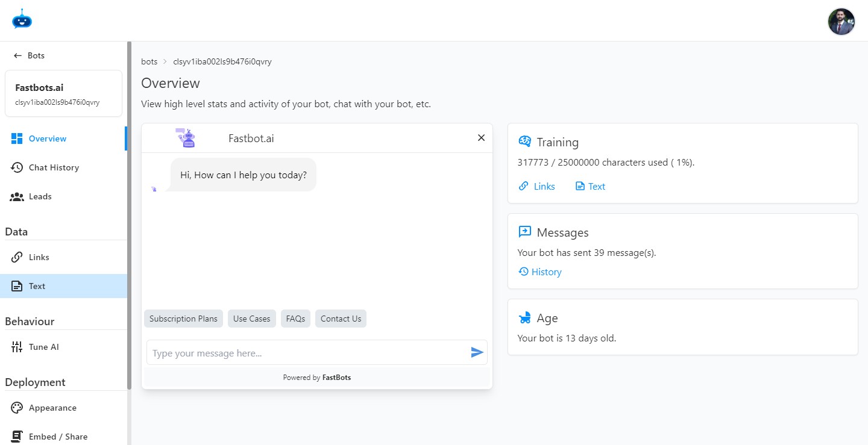Screen dimensions: 868x445
Task: Click the bots breadcrumb link
Action: coord(149,61)
